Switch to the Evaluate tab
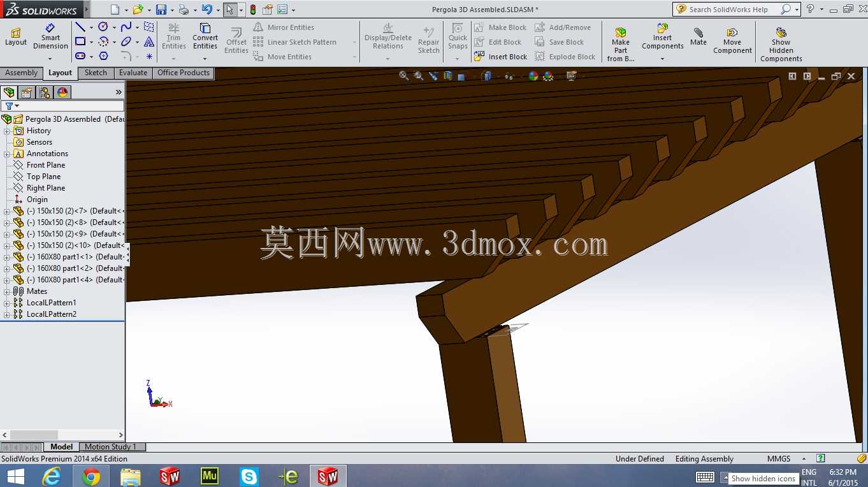Screen dimensions: 868x487 133,73
